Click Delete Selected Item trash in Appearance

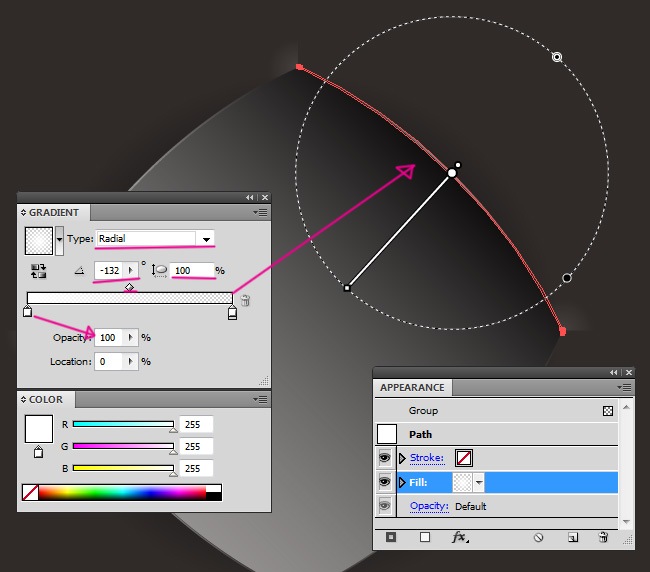[603, 537]
